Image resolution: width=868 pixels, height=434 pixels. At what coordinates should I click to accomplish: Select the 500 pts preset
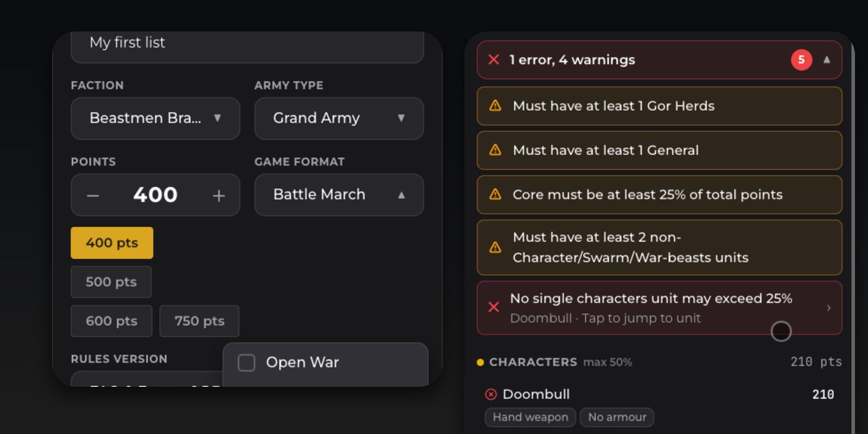coord(111,282)
